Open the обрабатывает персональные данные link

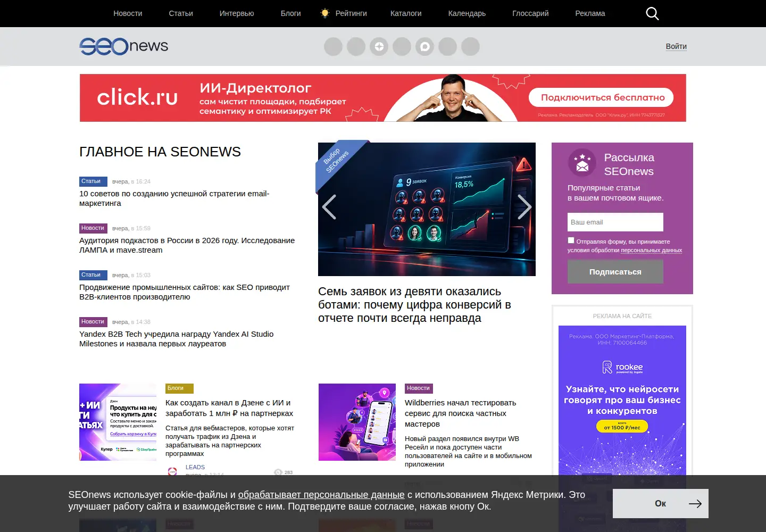pyautogui.click(x=321, y=495)
